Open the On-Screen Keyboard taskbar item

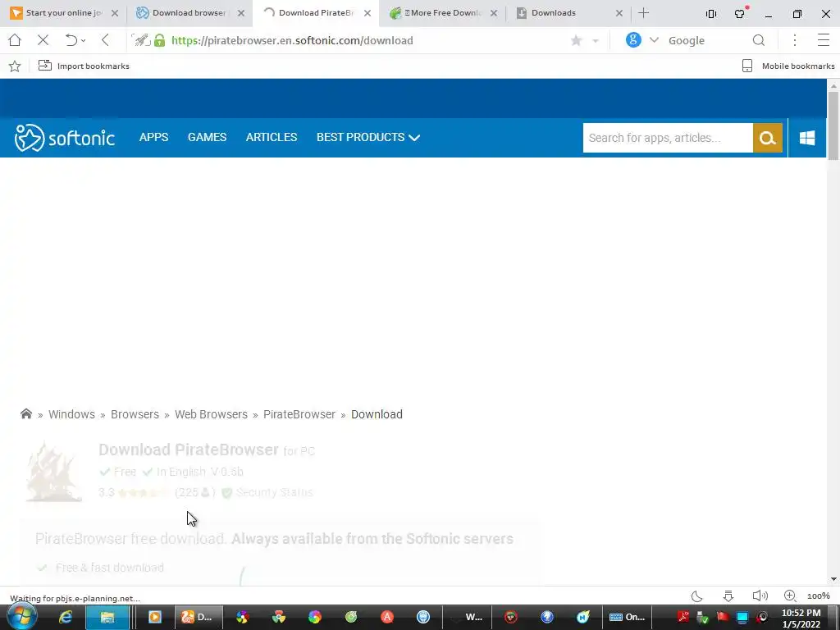(x=628, y=617)
